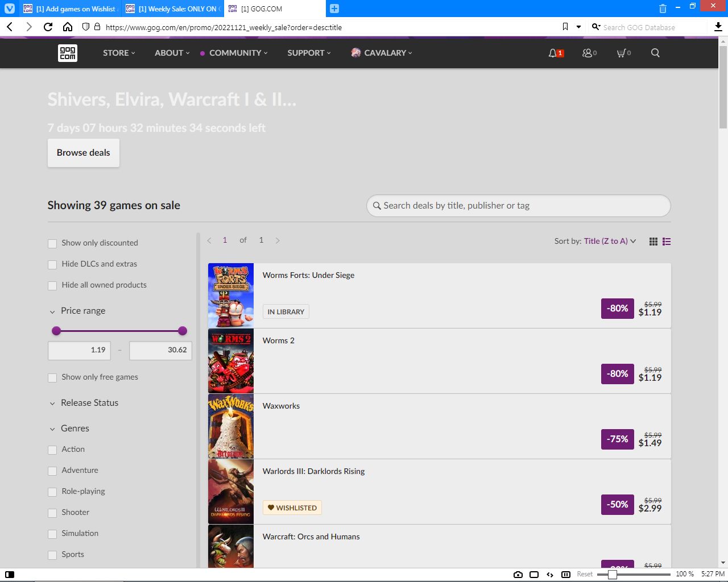Switch to Add games on Wishlist tab
This screenshot has width=728, height=582.
click(x=70, y=9)
